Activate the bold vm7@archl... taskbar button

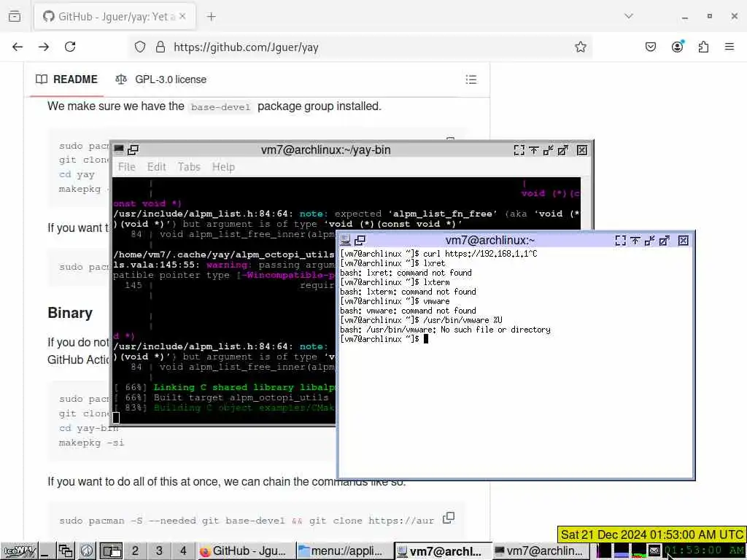pos(443,551)
